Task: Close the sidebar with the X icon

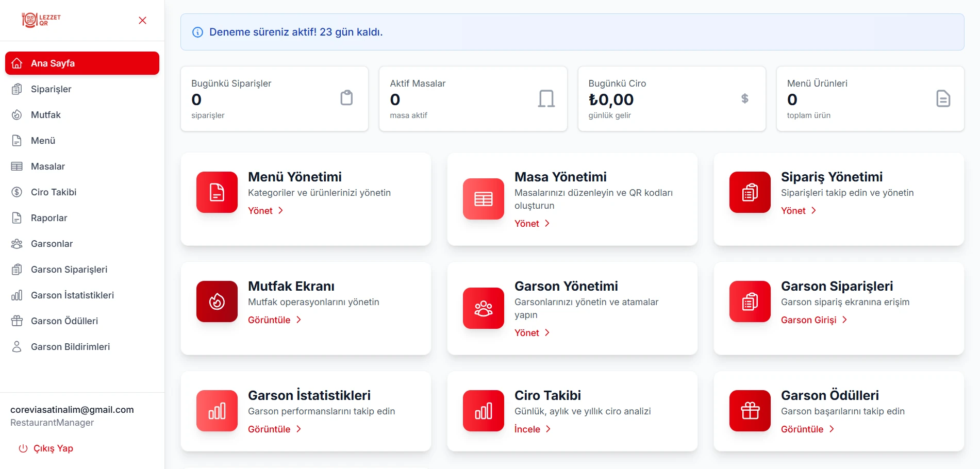Action: tap(143, 21)
